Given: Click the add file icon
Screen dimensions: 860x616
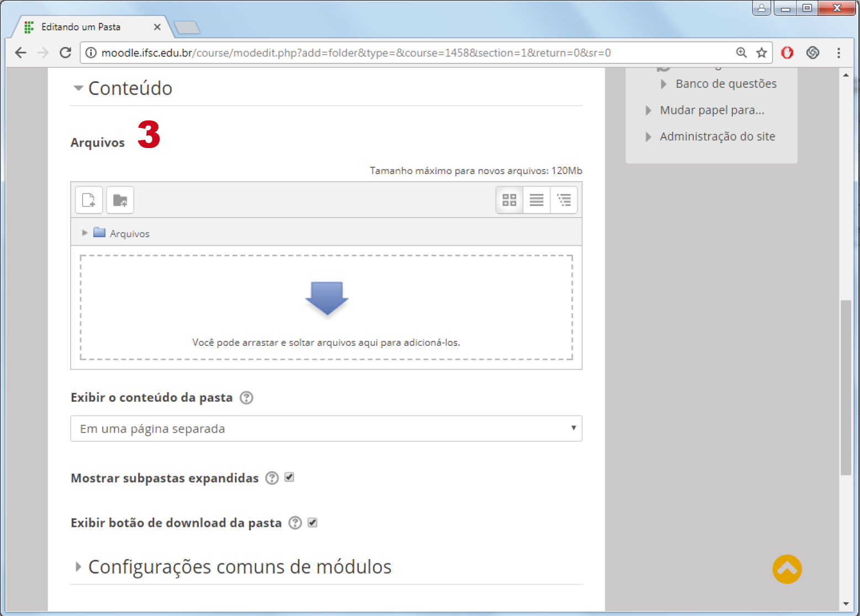Looking at the screenshot, I should click(88, 200).
